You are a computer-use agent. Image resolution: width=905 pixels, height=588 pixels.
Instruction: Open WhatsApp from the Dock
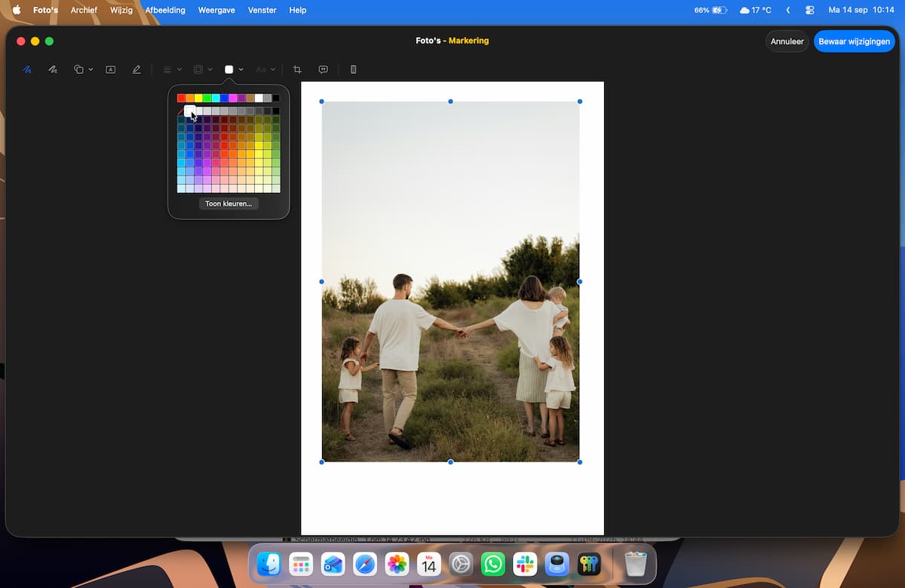tap(493, 564)
